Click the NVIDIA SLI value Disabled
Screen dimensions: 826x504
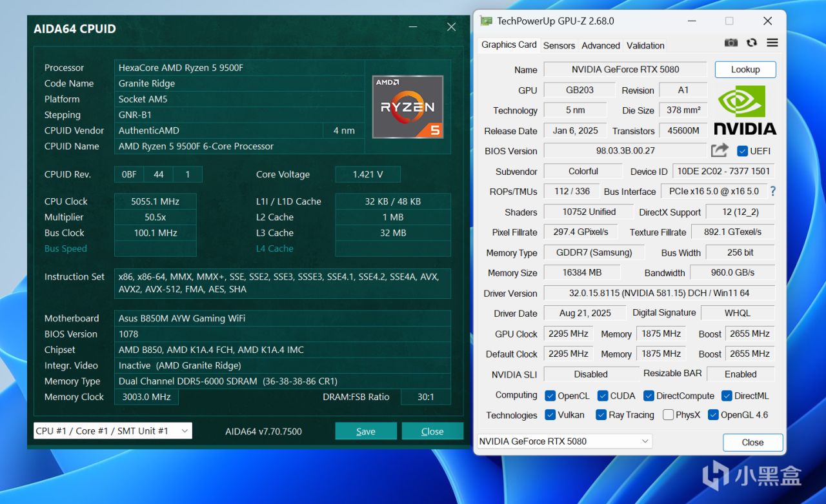click(590, 374)
